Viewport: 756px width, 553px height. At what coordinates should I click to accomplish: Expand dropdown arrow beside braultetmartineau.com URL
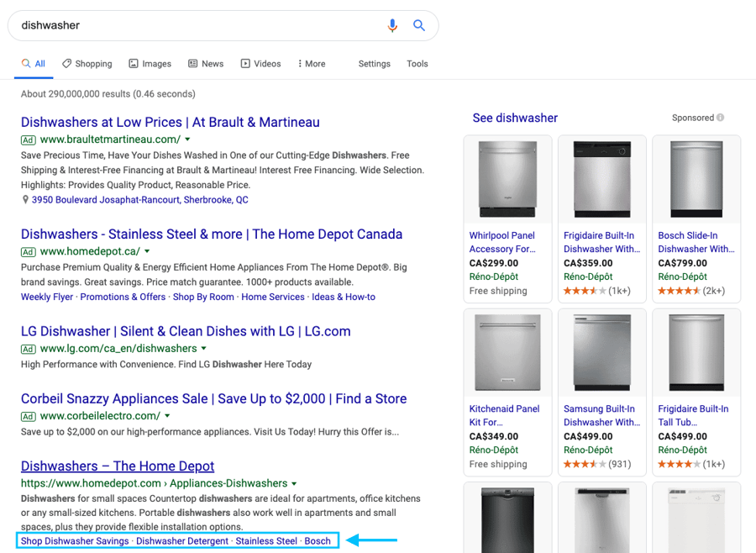tap(187, 140)
